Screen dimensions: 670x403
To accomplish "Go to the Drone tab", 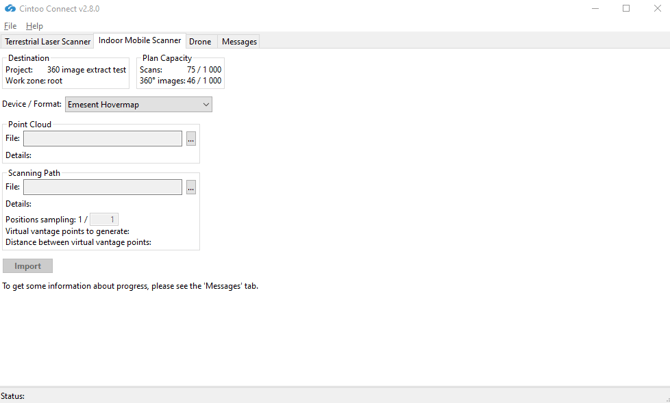I will (200, 42).
